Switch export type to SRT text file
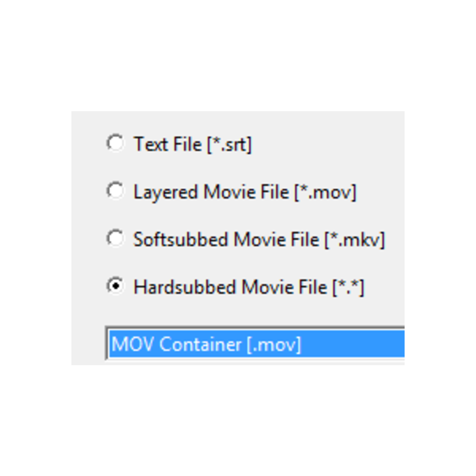The width and height of the screenshot is (476, 476). pos(115,143)
